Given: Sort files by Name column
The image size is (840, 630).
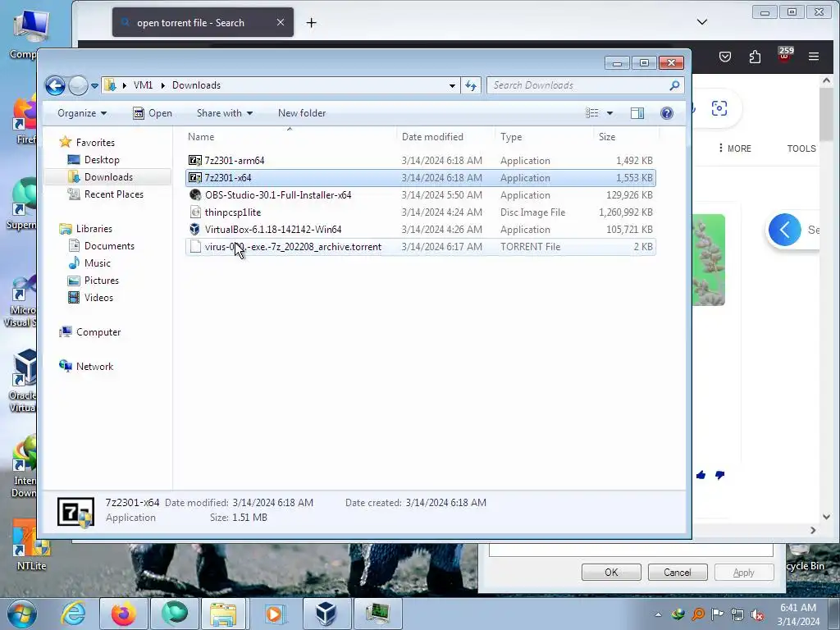Looking at the screenshot, I should [290, 137].
